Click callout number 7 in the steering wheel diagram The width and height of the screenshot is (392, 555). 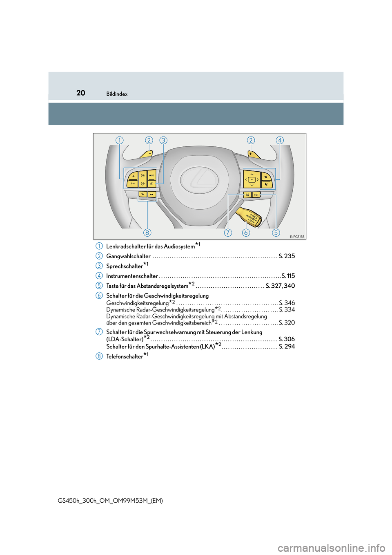point(228,233)
